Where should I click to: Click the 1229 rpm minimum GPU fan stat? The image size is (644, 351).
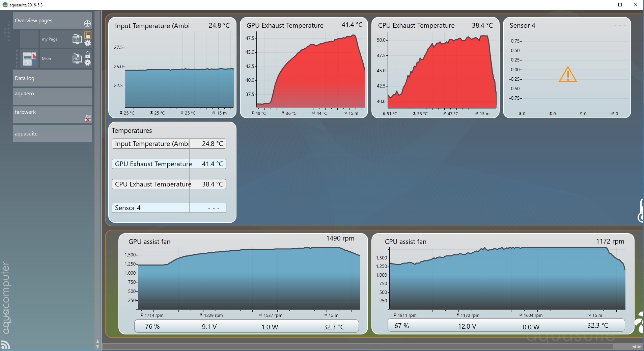pos(211,315)
